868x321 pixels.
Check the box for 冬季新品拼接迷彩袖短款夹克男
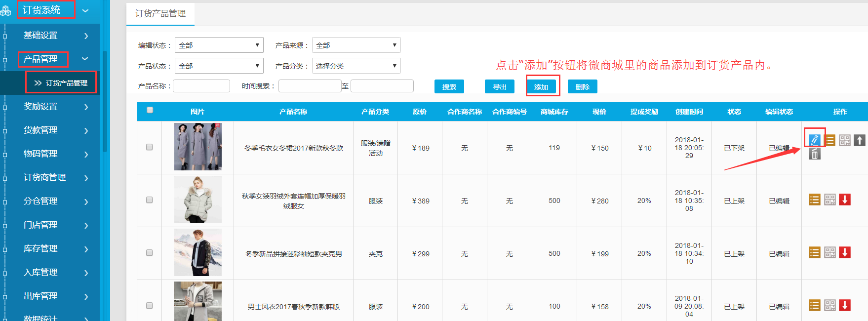click(x=150, y=253)
